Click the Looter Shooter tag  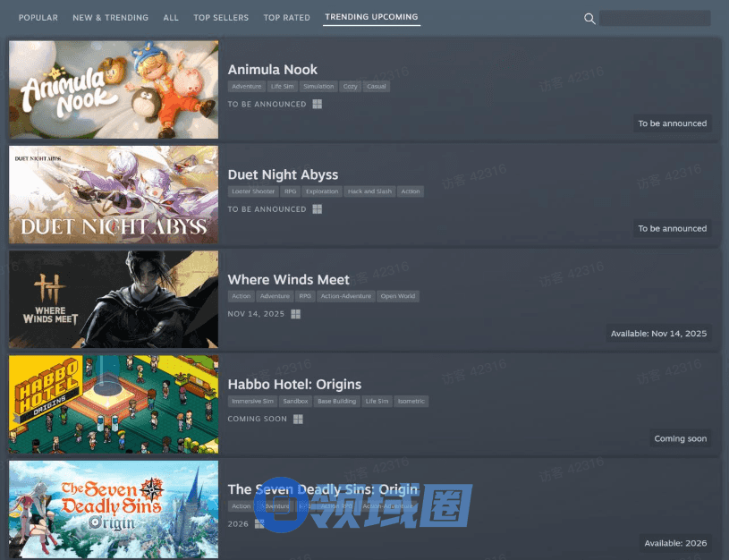253,191
